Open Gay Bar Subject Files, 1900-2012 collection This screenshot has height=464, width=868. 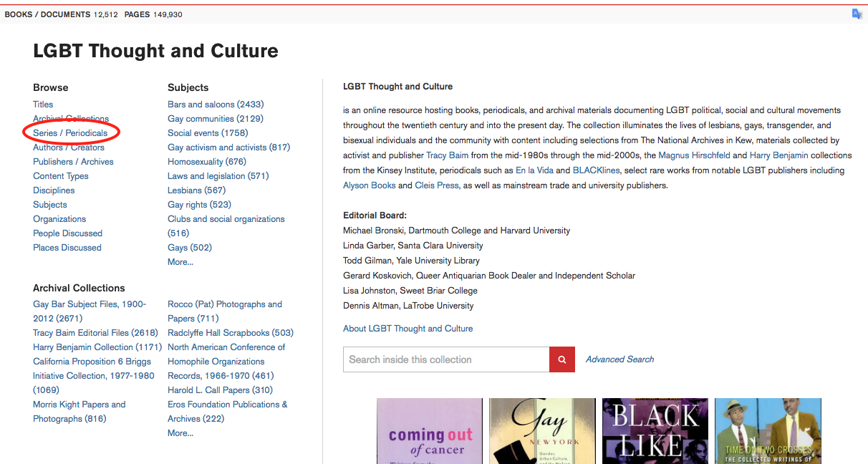click(x=90, y=311)
